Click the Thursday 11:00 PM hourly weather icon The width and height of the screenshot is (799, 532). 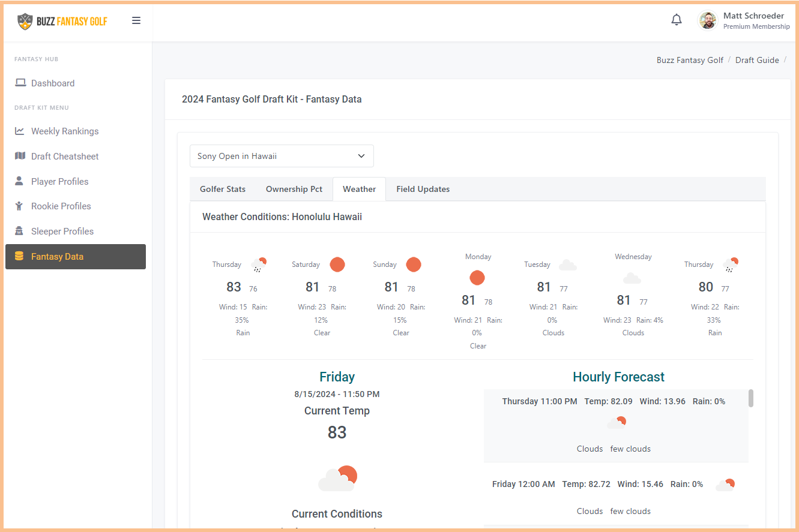click(x=617, y=422)
